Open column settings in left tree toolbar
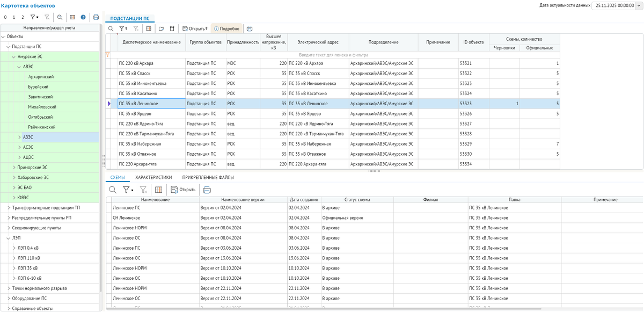644x312 pixels. coord(73,17)
